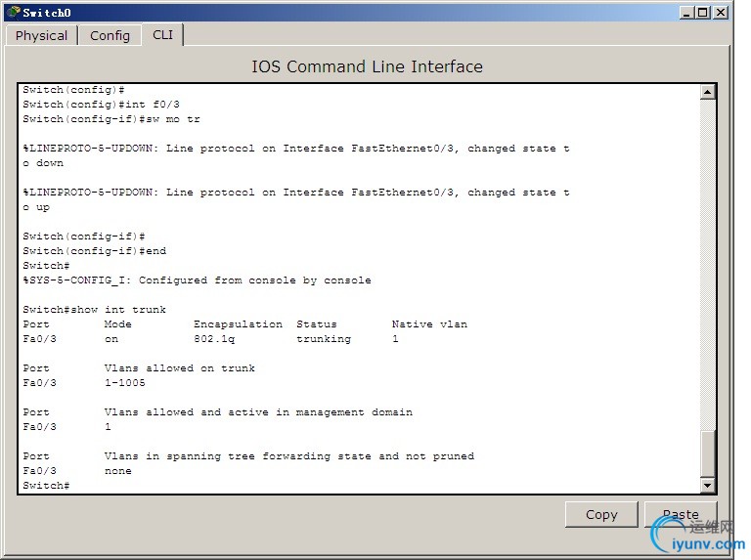Click the 'Status' column header

click(317, 324)
